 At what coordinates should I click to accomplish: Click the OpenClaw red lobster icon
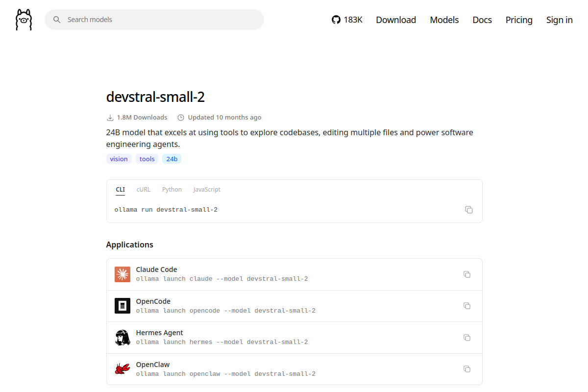(122, 369)
